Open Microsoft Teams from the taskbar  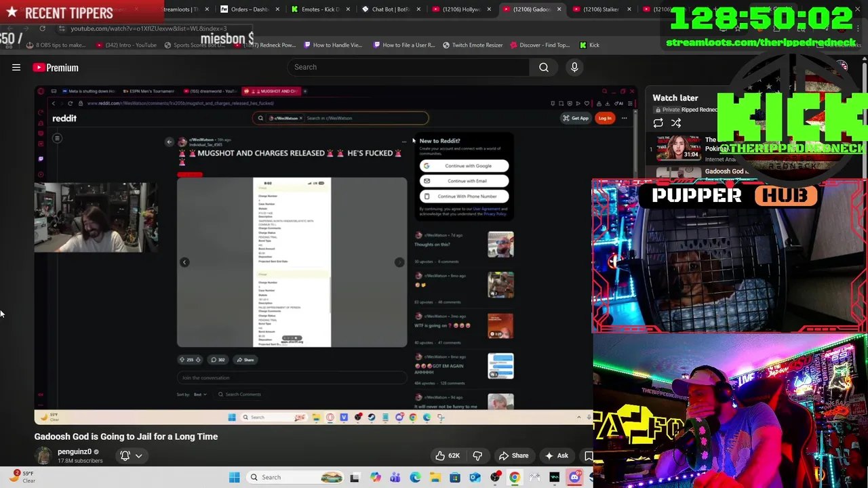pyautogui.click(x=395, y=477)
